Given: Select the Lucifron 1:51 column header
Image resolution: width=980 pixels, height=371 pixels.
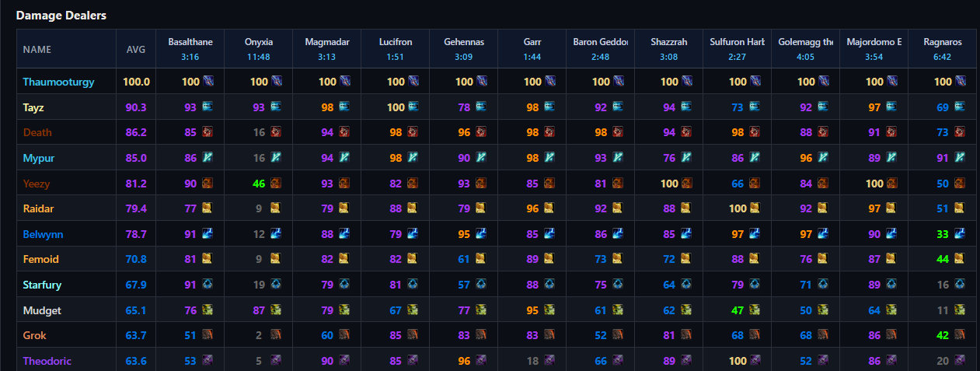Looking at the screenshot, I should pyautogui.click(x=396, y=49).
